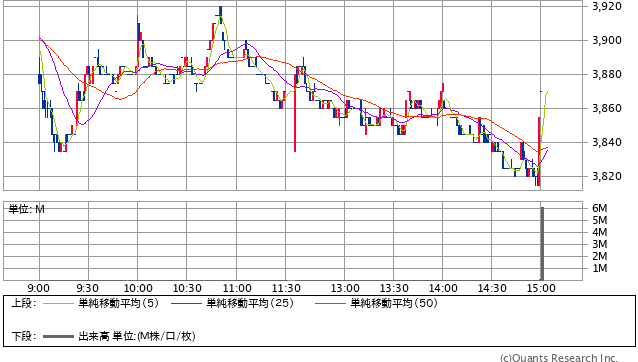
Task: Click the 2M volume axis label
Action: pos(600,256)
